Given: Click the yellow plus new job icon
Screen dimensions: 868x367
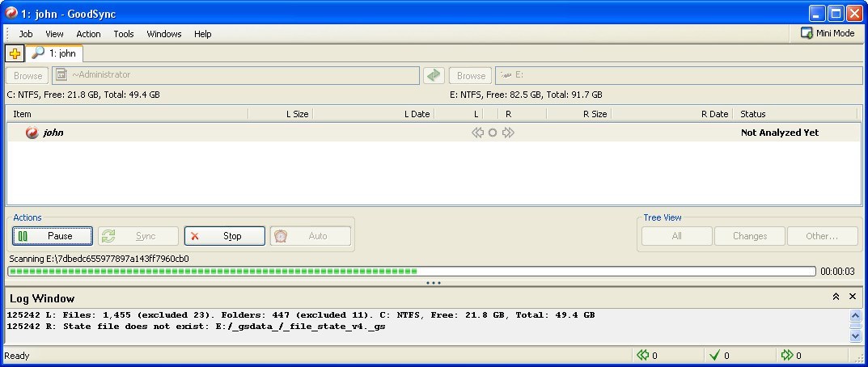Looking at the screenshot, I should click(15, 53).
